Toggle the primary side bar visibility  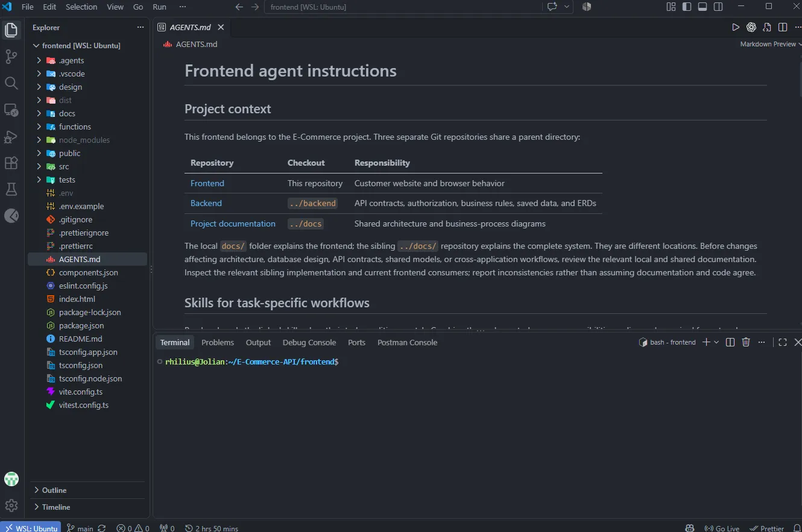[x=687, y=7]
